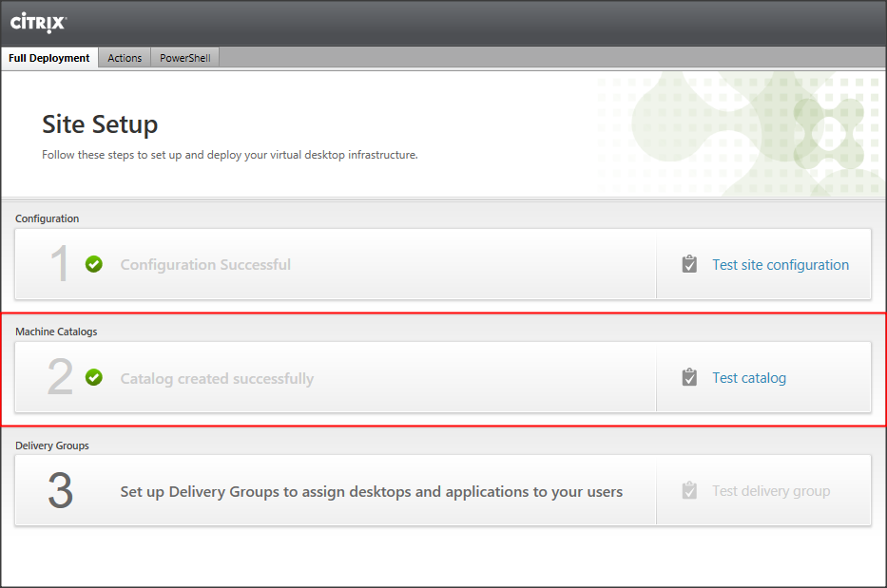The width and height of the screenshot is (887, 588).
Task: Click the Site Setup heading
Action: (100, 124)
